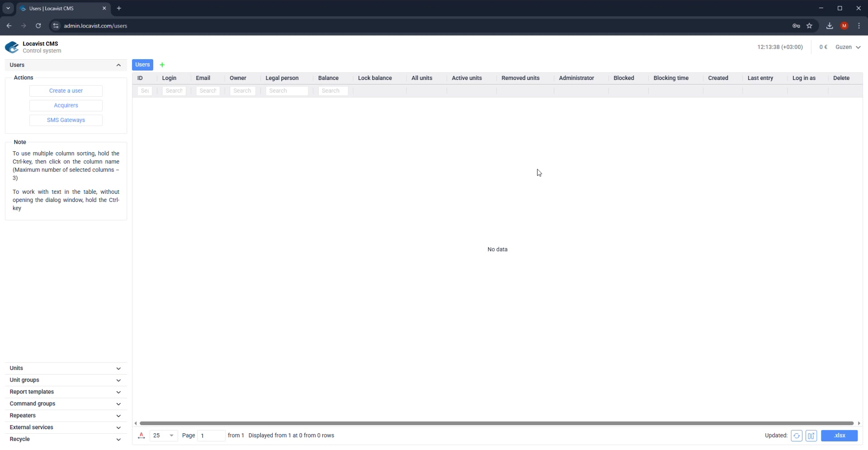Image resolution: width=868 pixels, height=450 pixels.
Task: Expand the Units sidebar section
Action: [x=66, y=369]
